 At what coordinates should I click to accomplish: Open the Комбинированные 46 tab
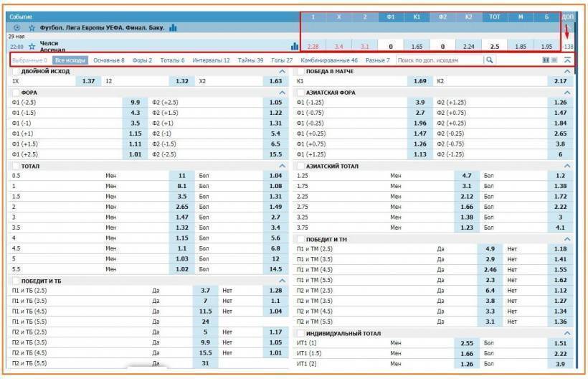tap(329, 60)
